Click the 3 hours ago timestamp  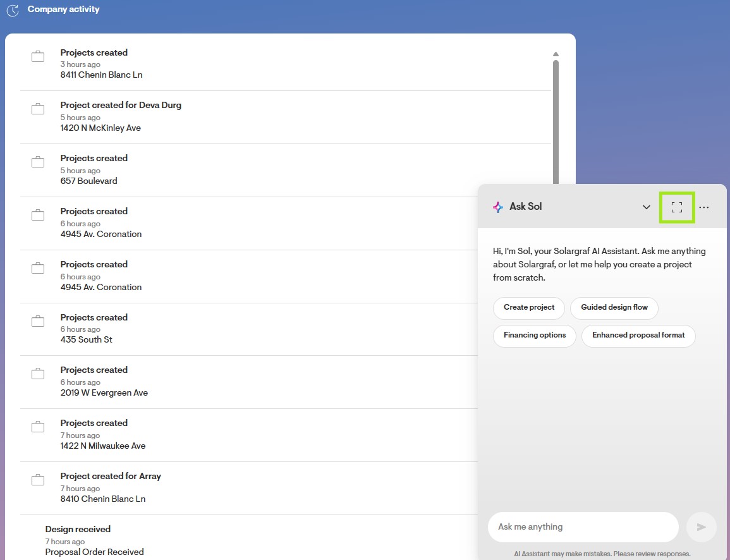click(x=80, y=64)
